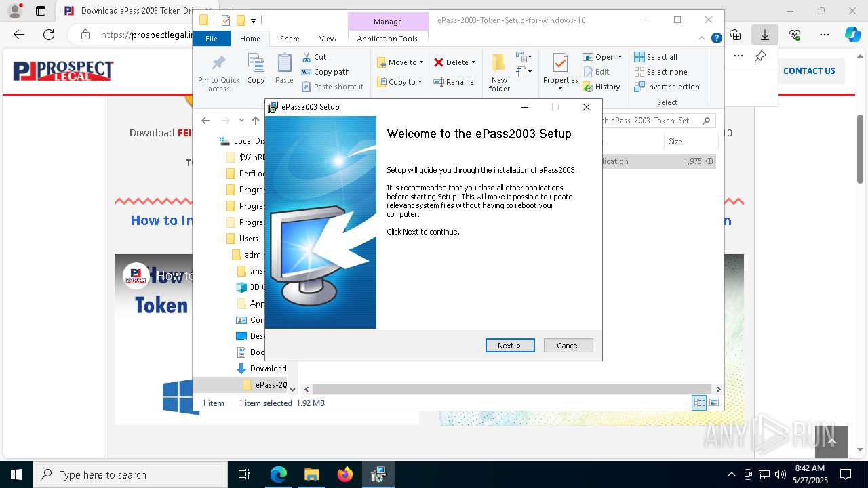Viewport: 868px width, 488px height.
Task: Click browser refresh button
Action: pyautogui.click(x=49, y=34)
